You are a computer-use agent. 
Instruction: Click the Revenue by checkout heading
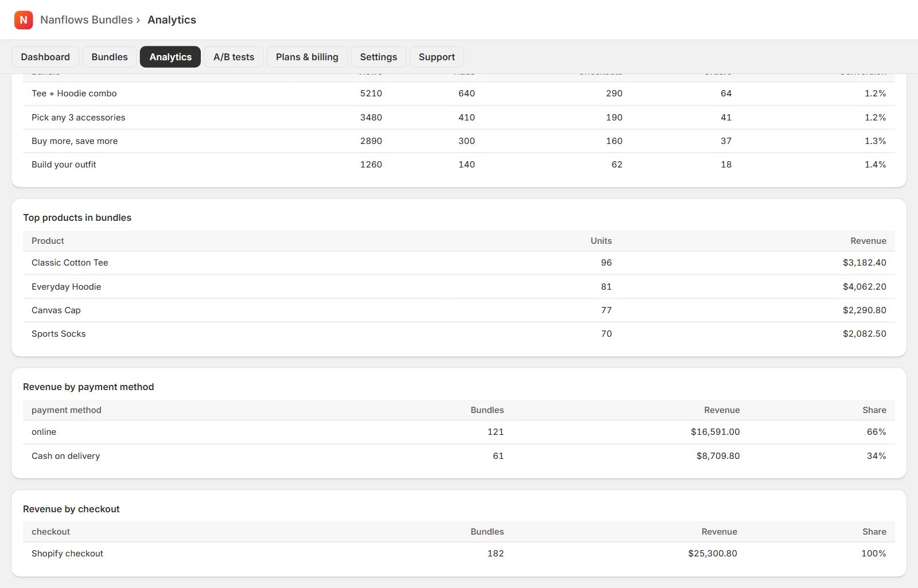coord(71,509)
